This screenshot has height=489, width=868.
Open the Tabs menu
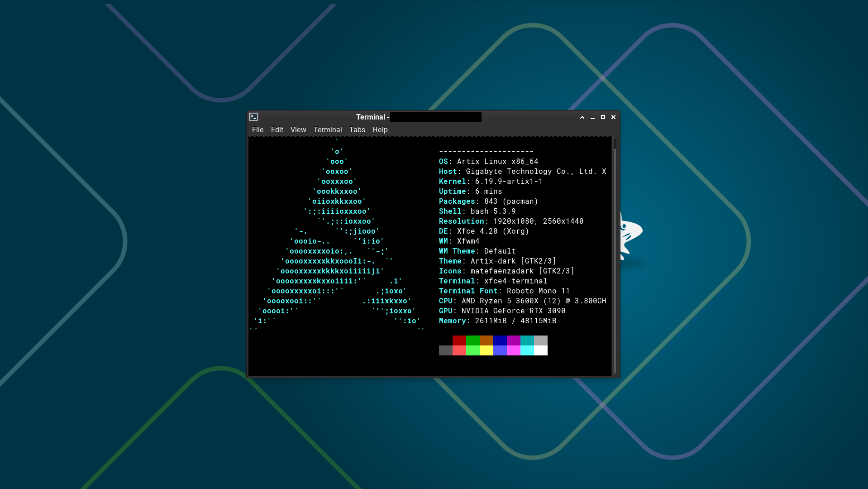(x=357, y=129)
